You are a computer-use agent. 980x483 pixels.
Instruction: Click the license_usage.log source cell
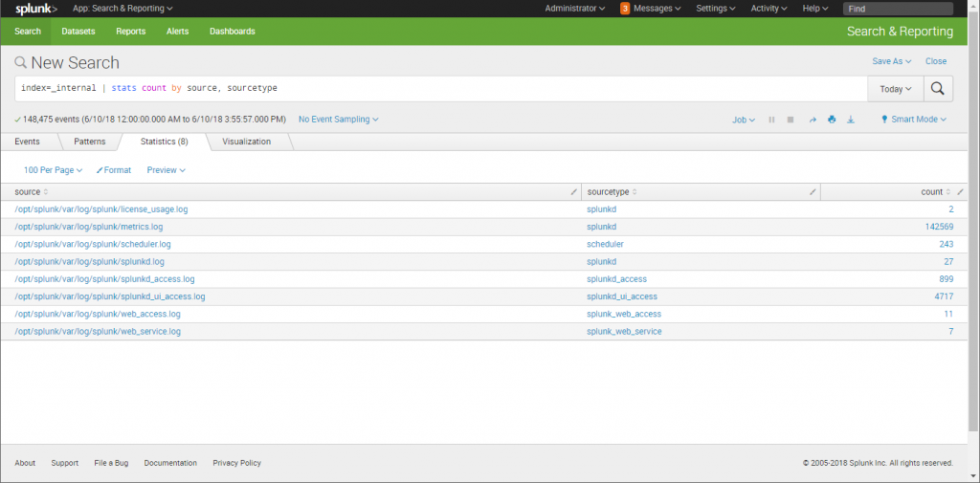pos(101,209)
